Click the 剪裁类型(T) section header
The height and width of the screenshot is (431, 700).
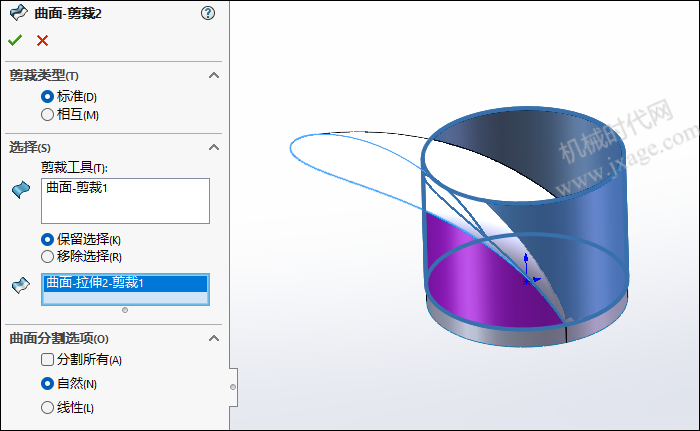[x=44, y=75]
